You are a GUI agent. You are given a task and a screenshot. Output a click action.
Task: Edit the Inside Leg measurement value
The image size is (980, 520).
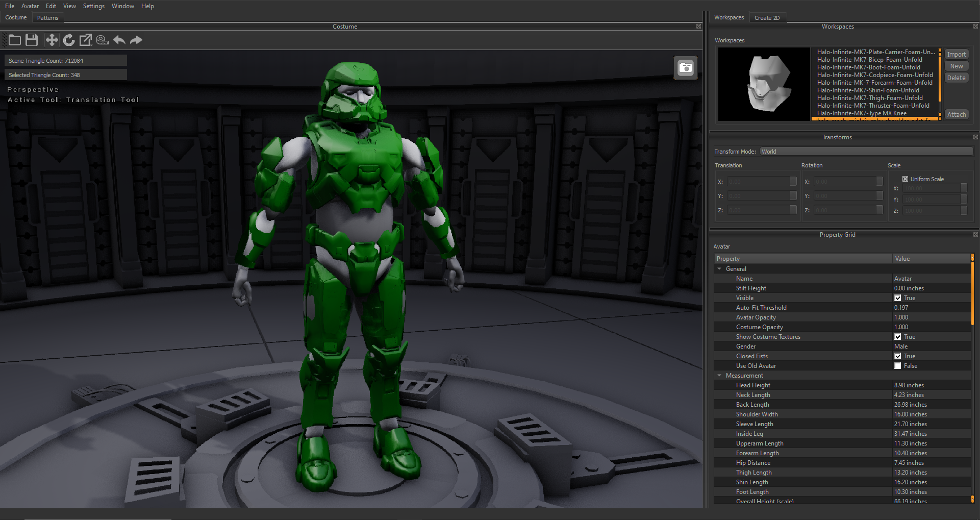point(932,434)
